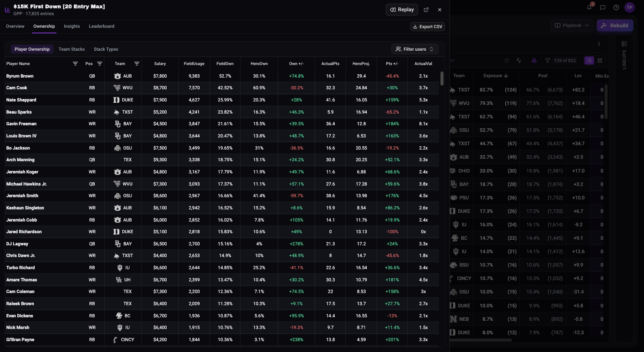Image resolution: width=644 pixels, height=352 pixels.
Task: Open the Playbook dropdown
Action: (x=572, y=26)
